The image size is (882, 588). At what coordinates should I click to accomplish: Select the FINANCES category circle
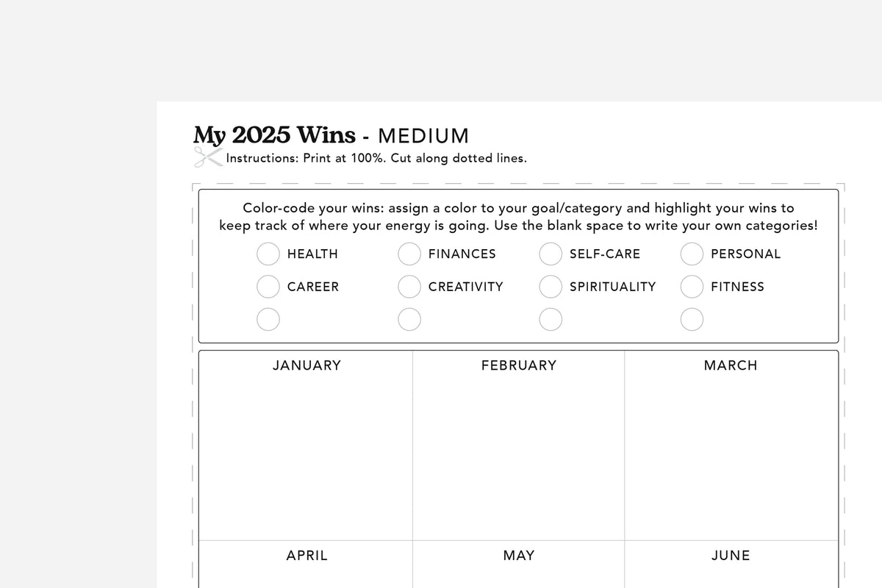[x=409, y=254]
